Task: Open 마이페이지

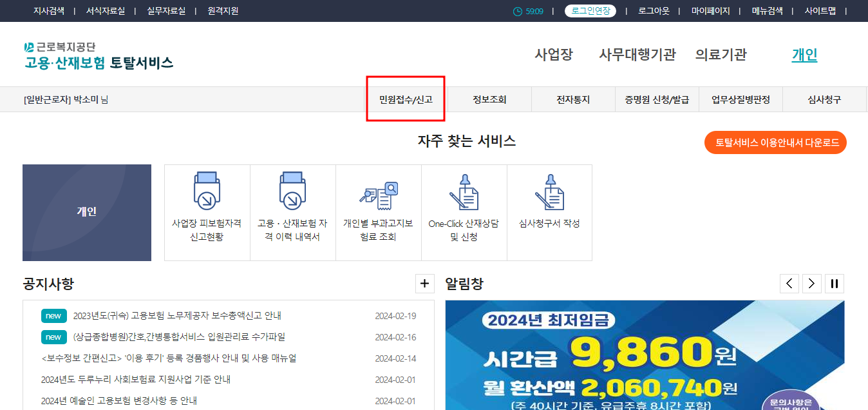Action: (711, 11)
